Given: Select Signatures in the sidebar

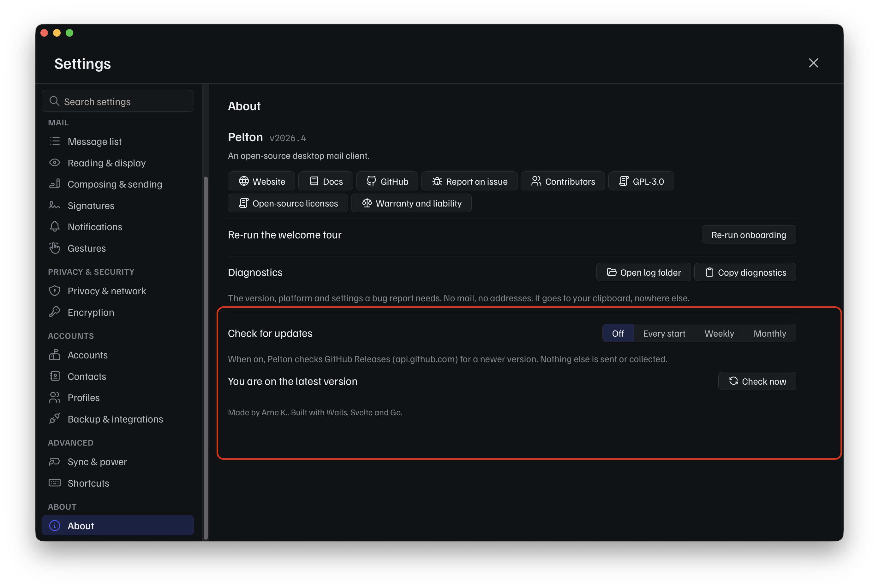Looking at the screenshot, I should pyautogui.click(x=118, y=205).
